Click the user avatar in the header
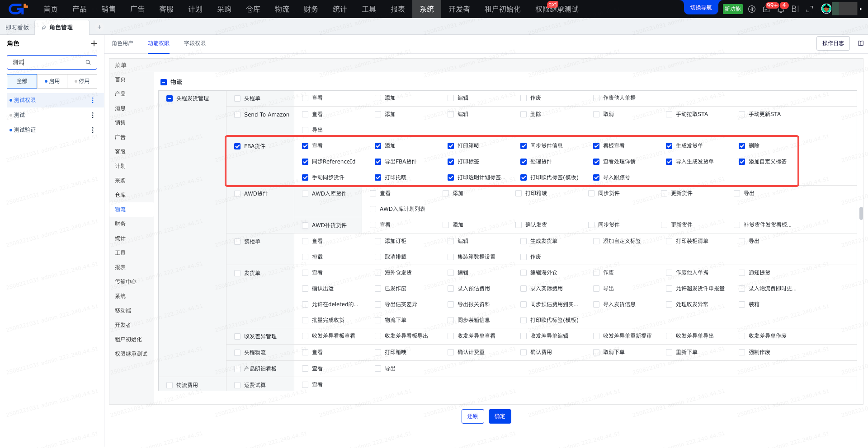Image resolution: width=868 pixels, height=448 pixels. pos(826,9)
